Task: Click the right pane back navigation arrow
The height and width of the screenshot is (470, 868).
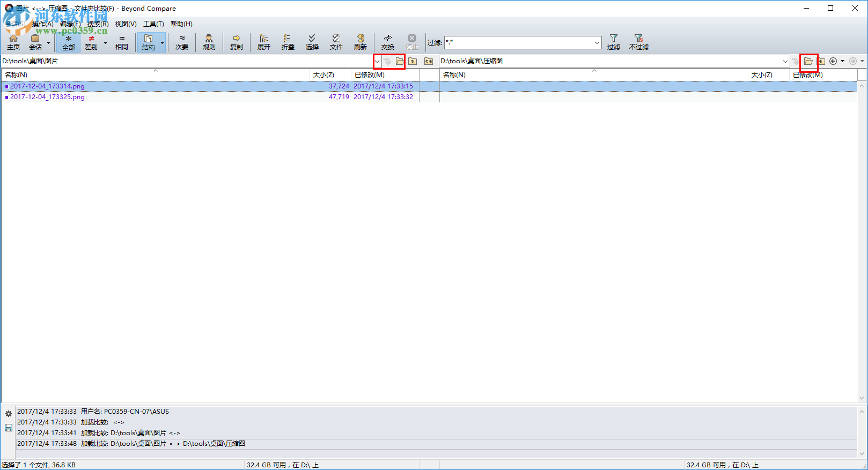Action: pyautogui.click(x=833, y=61)
